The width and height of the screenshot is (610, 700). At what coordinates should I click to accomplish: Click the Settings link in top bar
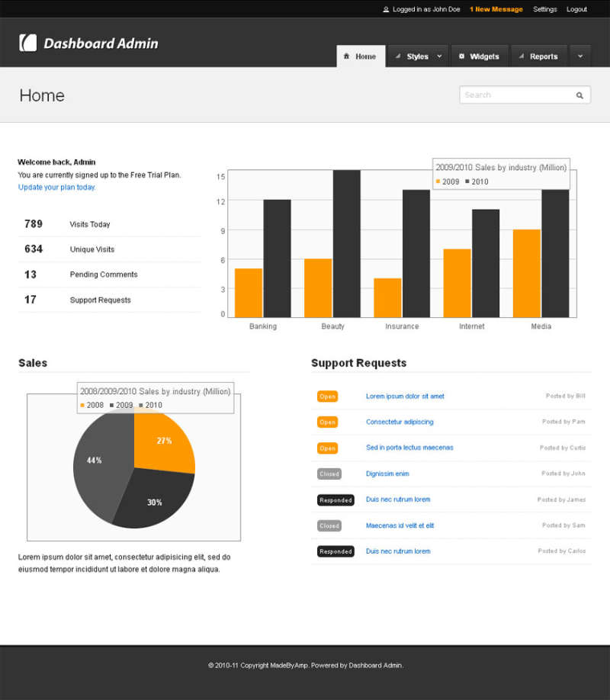pos(544,10)
